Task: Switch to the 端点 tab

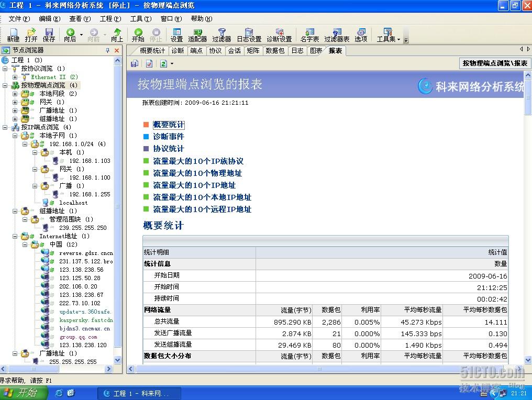Action: pyautogui.click(x=196, y=51)
